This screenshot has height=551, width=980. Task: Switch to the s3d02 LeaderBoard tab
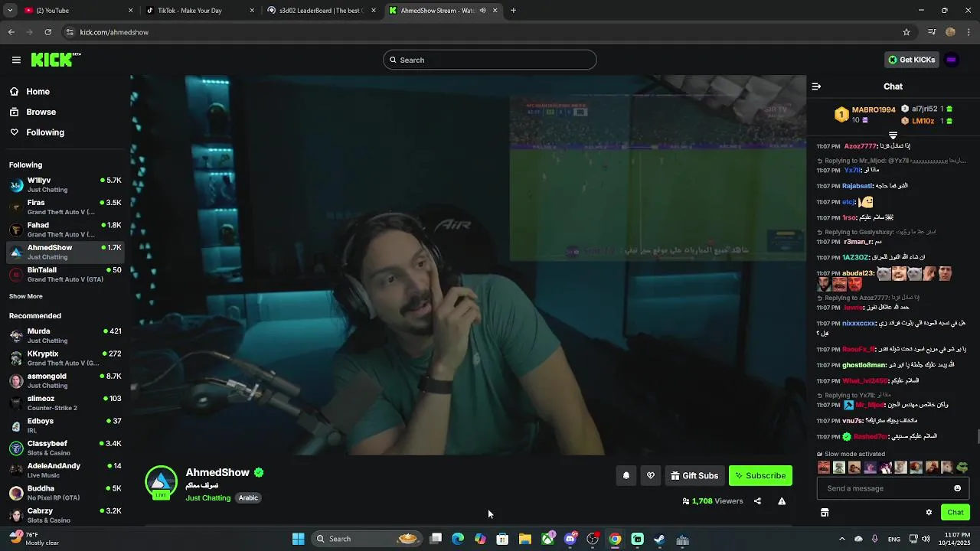(320, 11)
